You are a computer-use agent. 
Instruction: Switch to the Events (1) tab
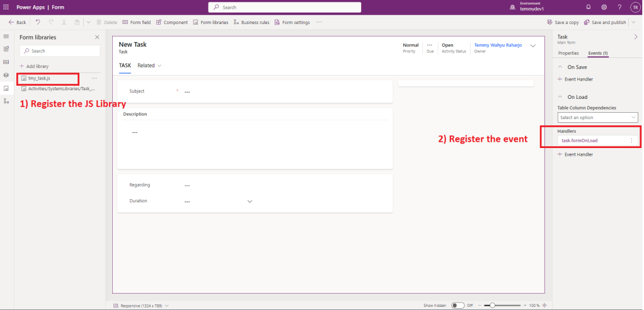pos(598,54)
